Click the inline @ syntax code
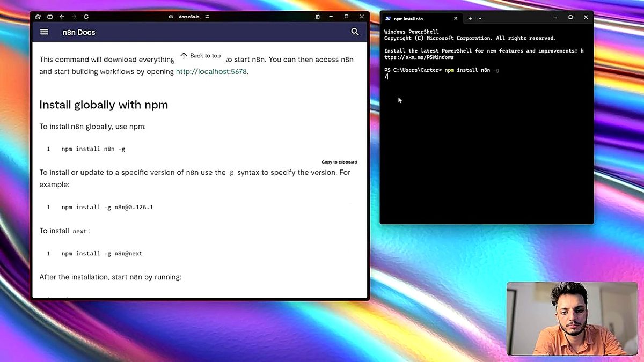 pyautogui.click(x=231, y=173)
